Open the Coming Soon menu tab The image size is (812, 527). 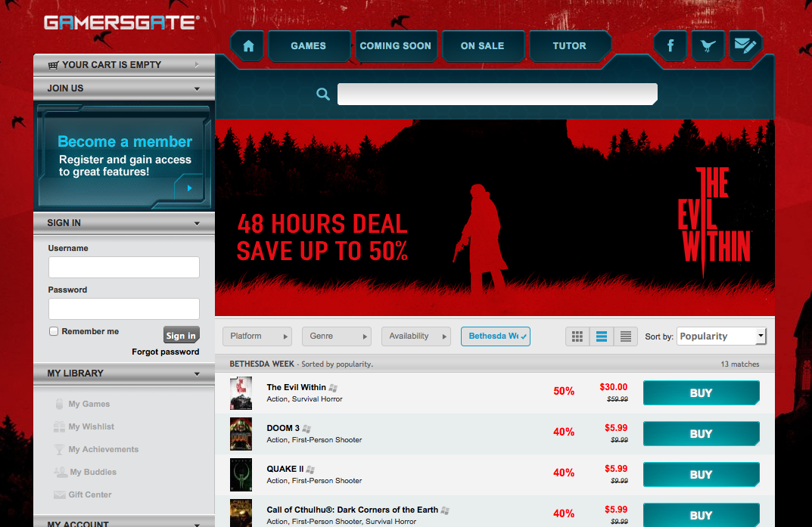pyautogui.click(x=396, y=46)
